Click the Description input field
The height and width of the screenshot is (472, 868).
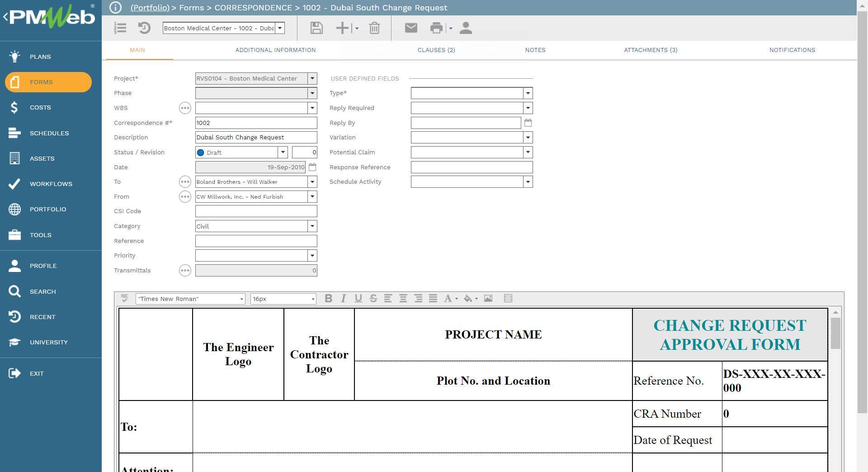(x=256, y=138)
